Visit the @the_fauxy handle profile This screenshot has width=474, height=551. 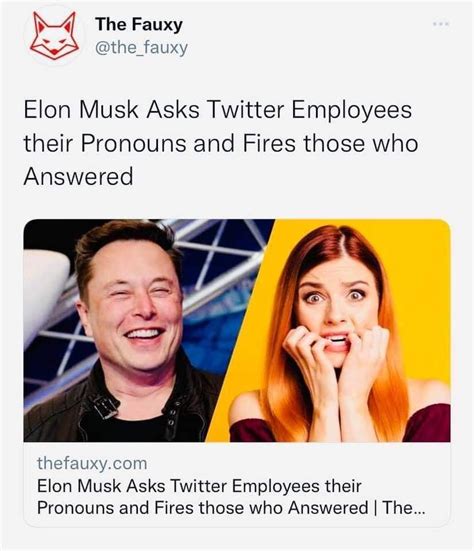point(141,48)
